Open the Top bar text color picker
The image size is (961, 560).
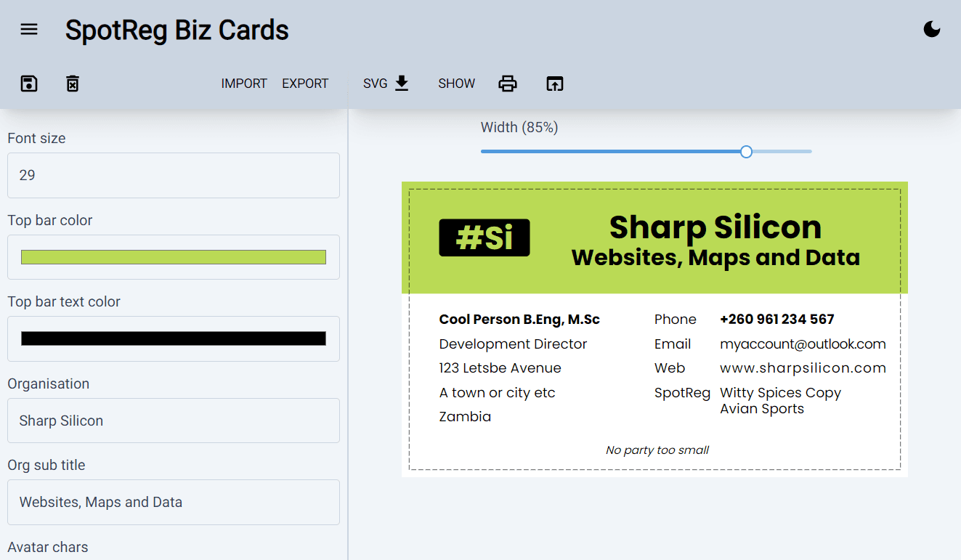coord(174,338)
